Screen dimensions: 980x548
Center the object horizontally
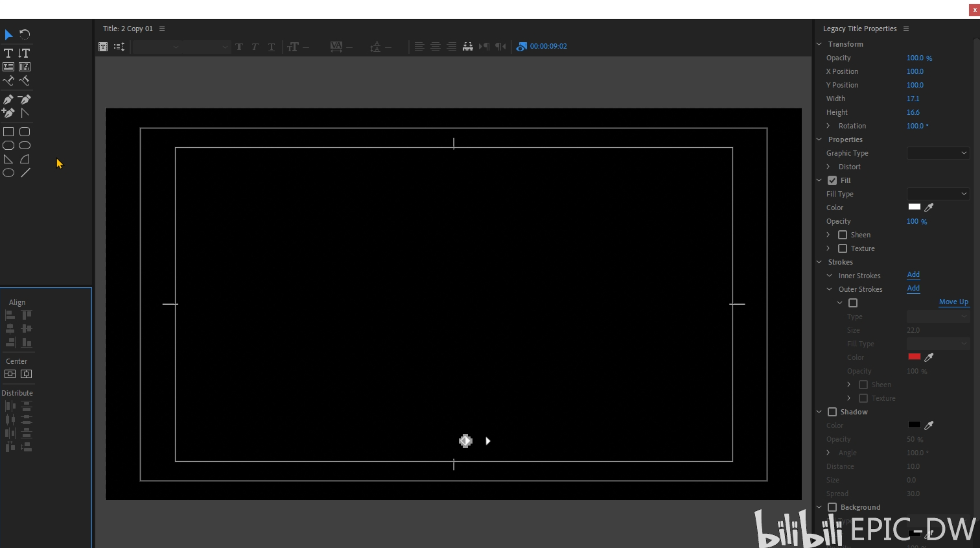(26, 374)
